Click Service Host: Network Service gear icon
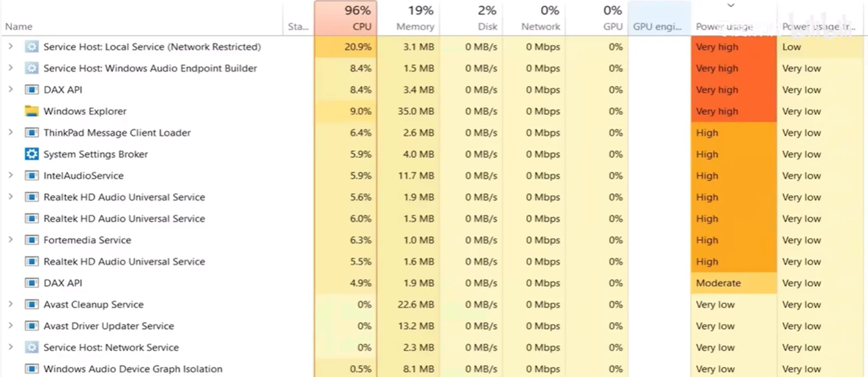The width and height of the screenshot is (868, 377). [31, 347]
